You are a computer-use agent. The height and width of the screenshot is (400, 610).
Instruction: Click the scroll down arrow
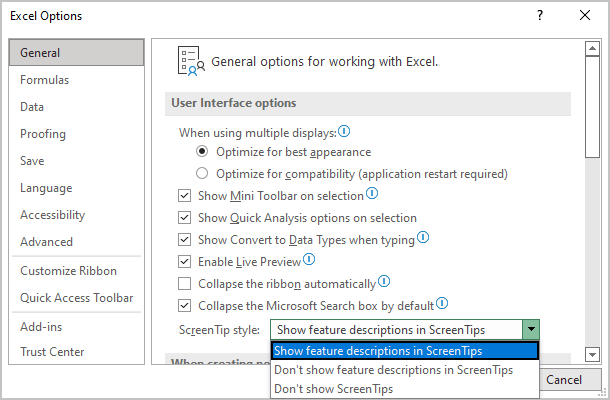pyautogui.click(x=592, y=354)
